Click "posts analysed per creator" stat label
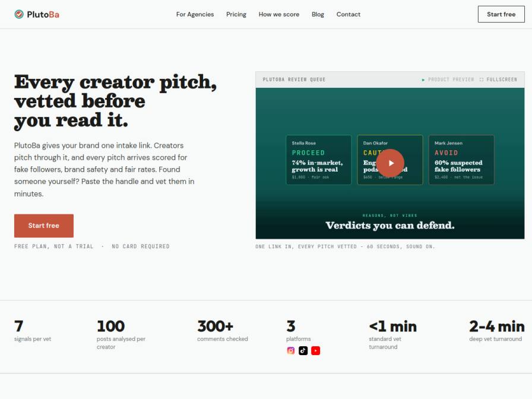Screen dimensions: 532x399 (x=121, y=343)
